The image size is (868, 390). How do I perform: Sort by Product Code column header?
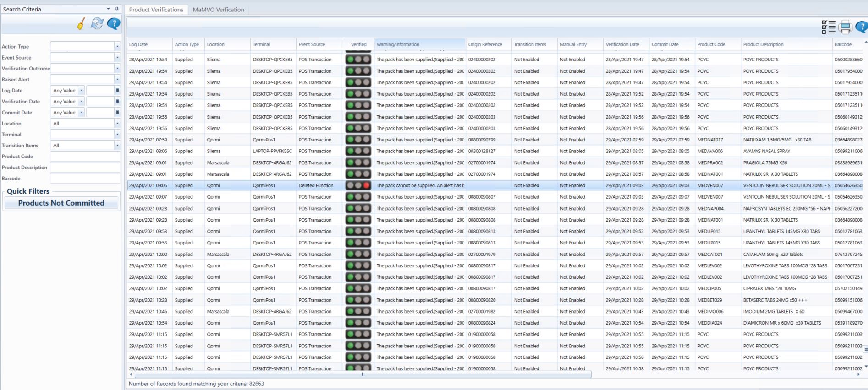click(718, 44)
